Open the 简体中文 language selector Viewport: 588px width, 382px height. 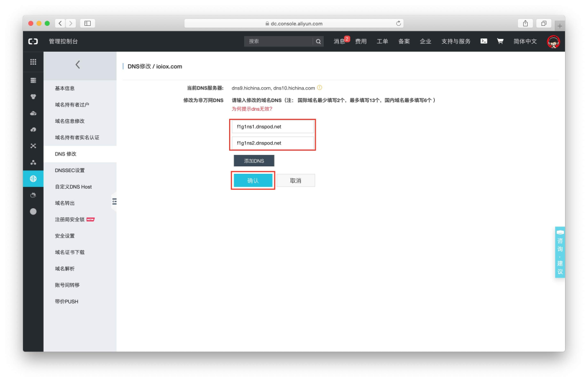(525, 41)
